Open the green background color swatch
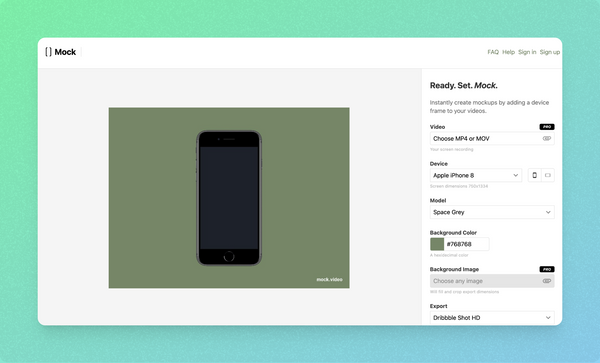The width and height of the screenshot is (600, 363). coord(437,244)
